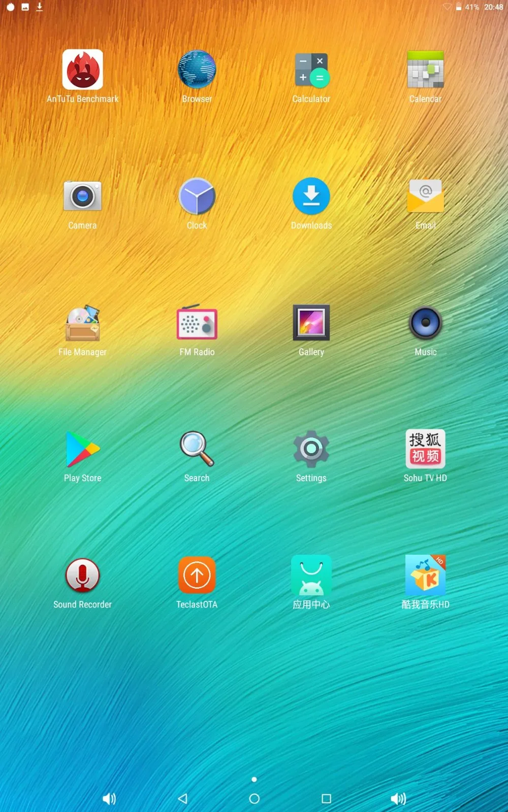This screenshot has width=508, height=812.
Task: Launch File Manager
Action: [x=82, y=323]
